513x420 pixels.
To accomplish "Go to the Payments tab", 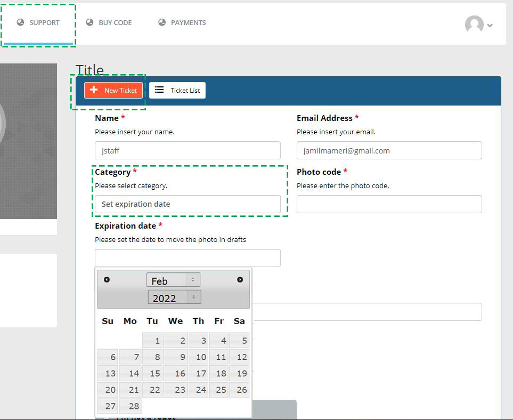I will [x=188, y=23].
